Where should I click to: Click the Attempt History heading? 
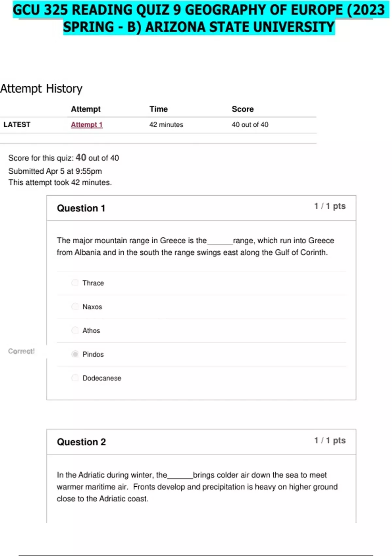point(41,89)
